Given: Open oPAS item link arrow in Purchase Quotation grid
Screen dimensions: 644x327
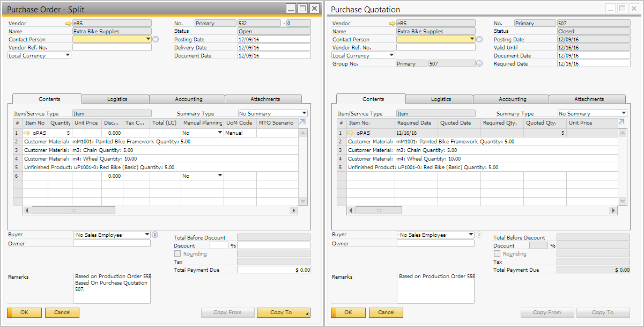Looking at the screenshot, I should coord(351,133).
